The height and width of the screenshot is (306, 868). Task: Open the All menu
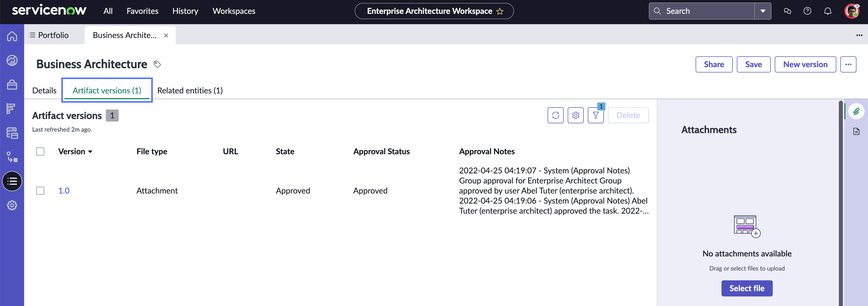click(x=108, y=11)
